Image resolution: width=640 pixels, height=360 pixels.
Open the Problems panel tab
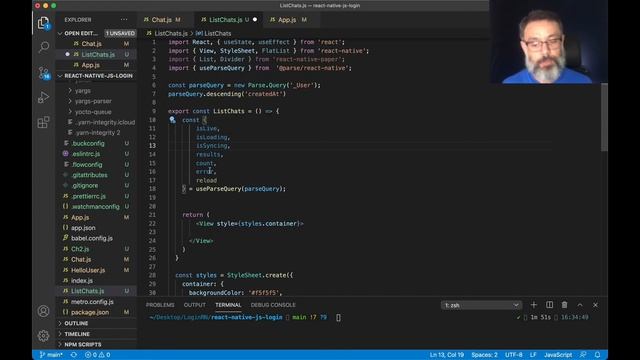click(x=160, y=305)
